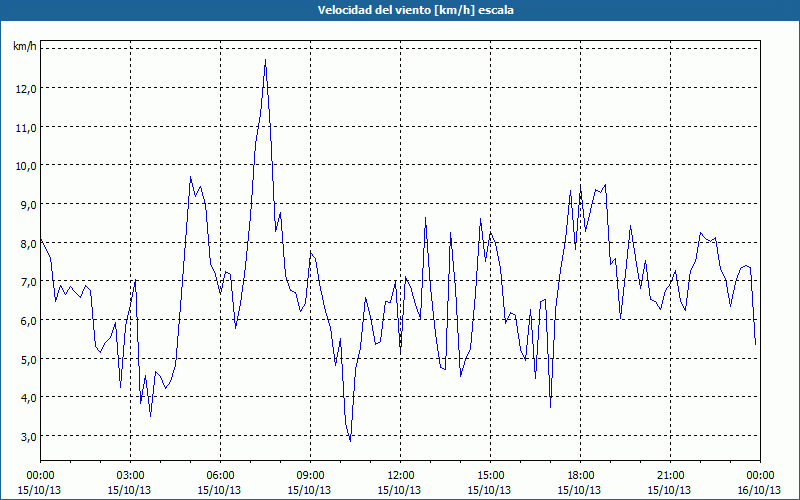Click the 3,0 y-axis value
The width and height of the screenshot is (800, 500).
pyautogui.click(x=28, y=436)
